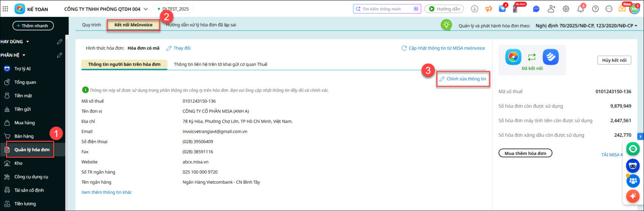Collapse the HAY DÙNG section
Screen dimensions: 644x211
[27, 42]
